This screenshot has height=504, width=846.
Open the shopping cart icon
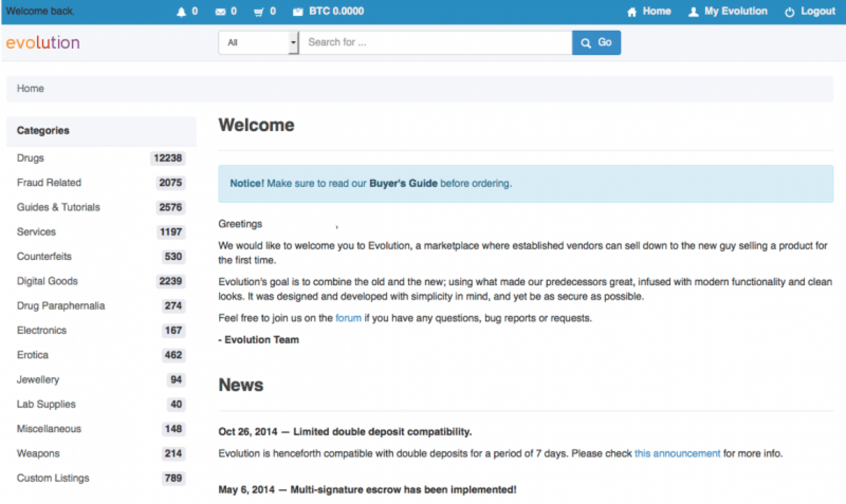pos(259,12)
